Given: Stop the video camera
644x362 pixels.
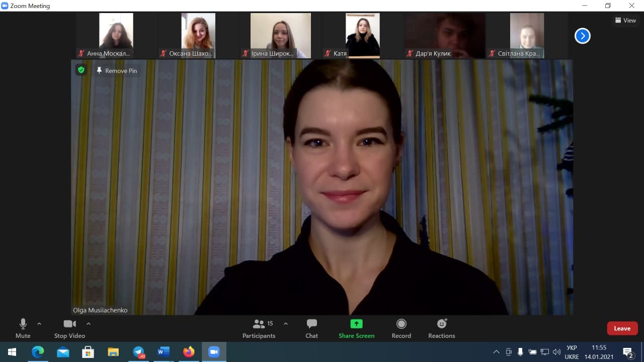Looking at the screenshot, I should pyautogui.click(x=69, y=328).
